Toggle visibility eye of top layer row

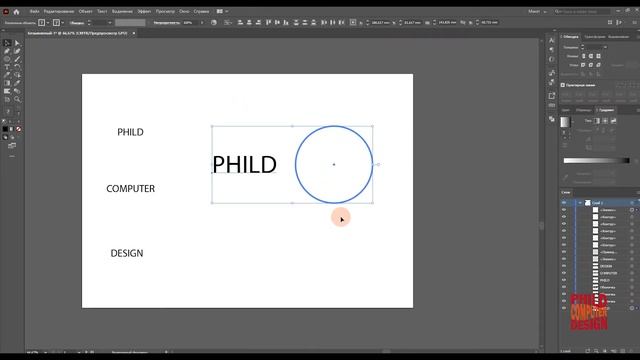[x=564, y=202]
